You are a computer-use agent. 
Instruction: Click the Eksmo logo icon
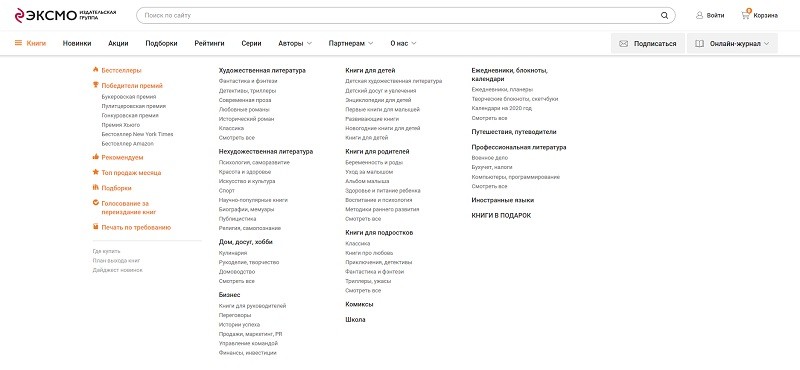point(19,15)
